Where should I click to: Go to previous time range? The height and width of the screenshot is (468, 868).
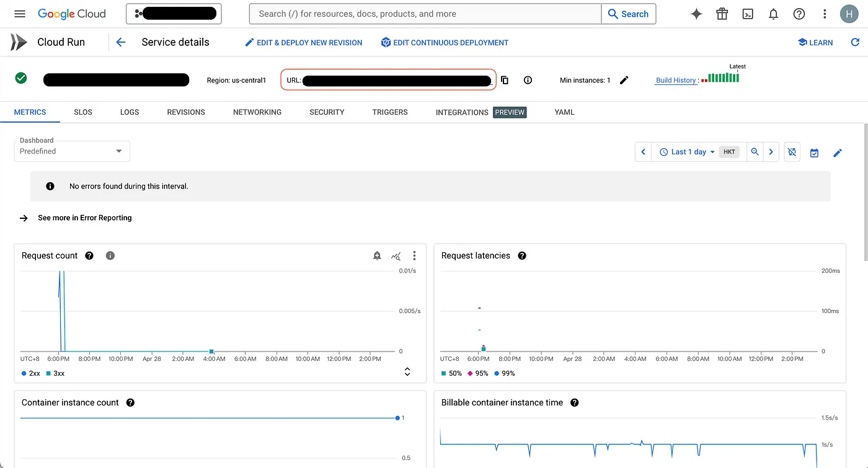(x=643, y=152)
